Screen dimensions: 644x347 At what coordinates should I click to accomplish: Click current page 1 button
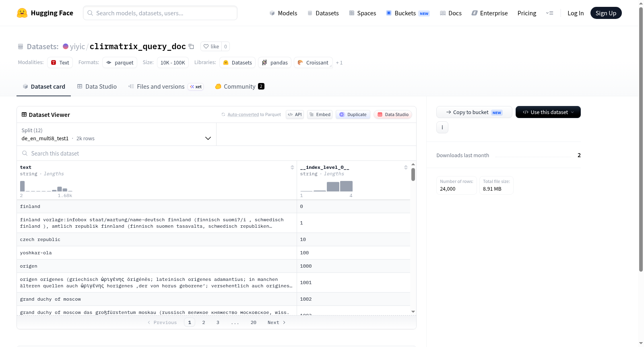click(190, 322)
